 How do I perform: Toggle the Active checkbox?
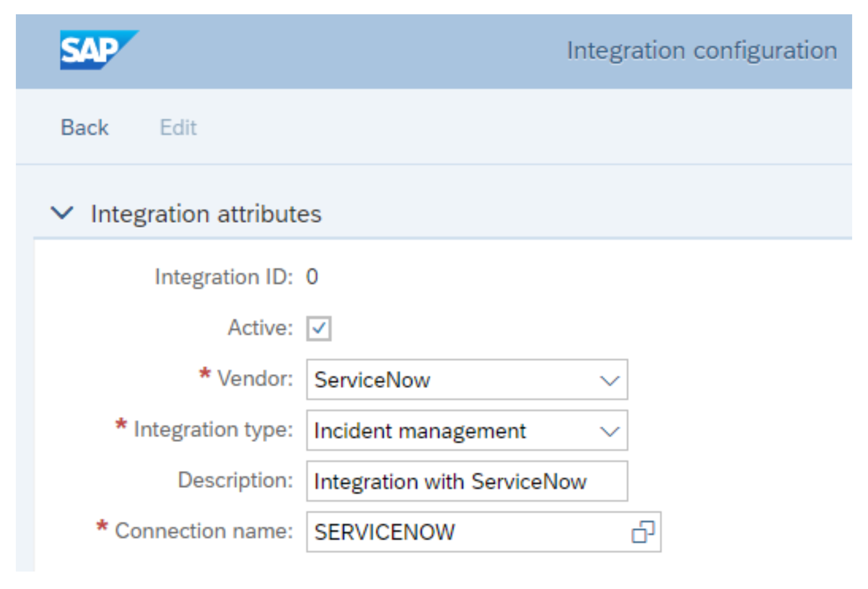319,328
